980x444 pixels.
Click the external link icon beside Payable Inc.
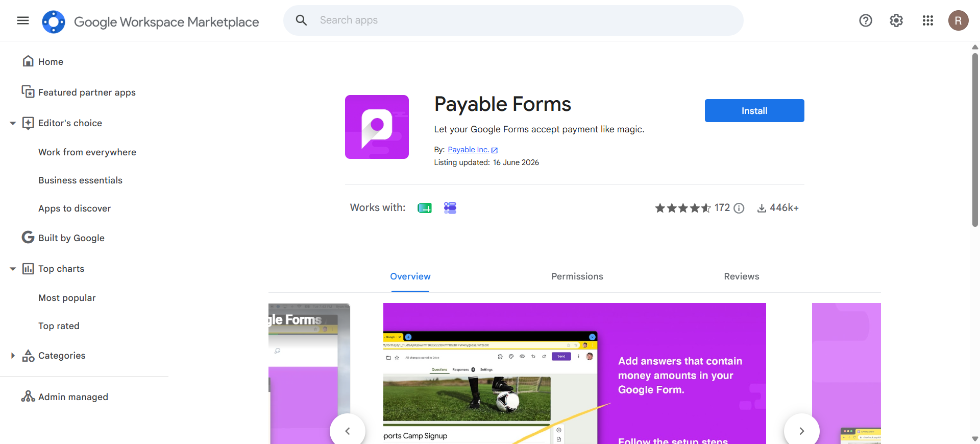coord(494,150)
